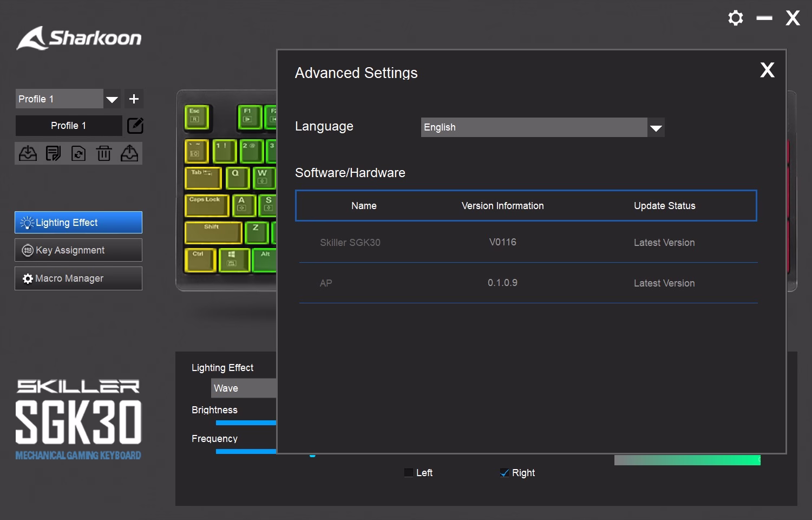This screenshot has height=520, width=812.
Task: Click the note-with-pencil profile icon
Action: 53,153
